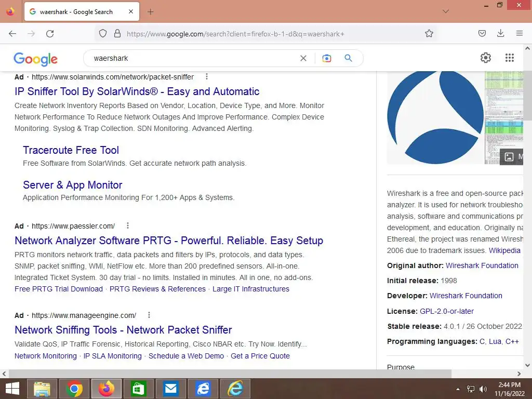The width and height of the screenshot is (532, 399).
Task: Click the browser Forward arrow
Action: [31, 34]
